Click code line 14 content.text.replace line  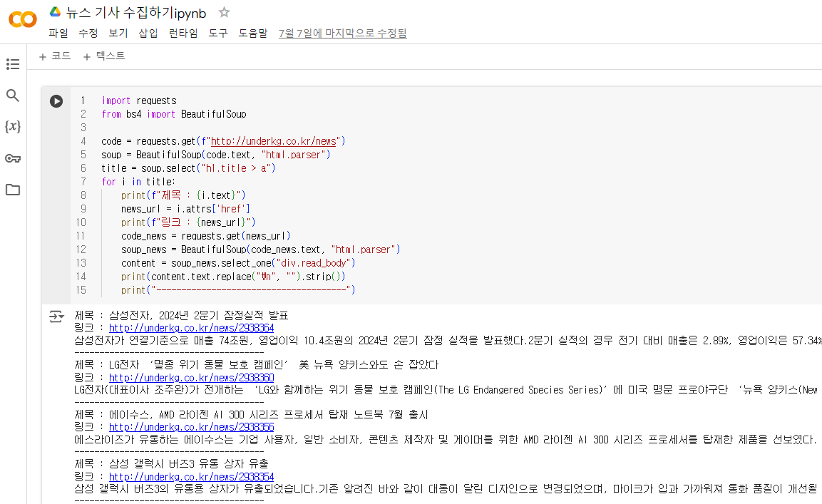[x=232, y=277]
